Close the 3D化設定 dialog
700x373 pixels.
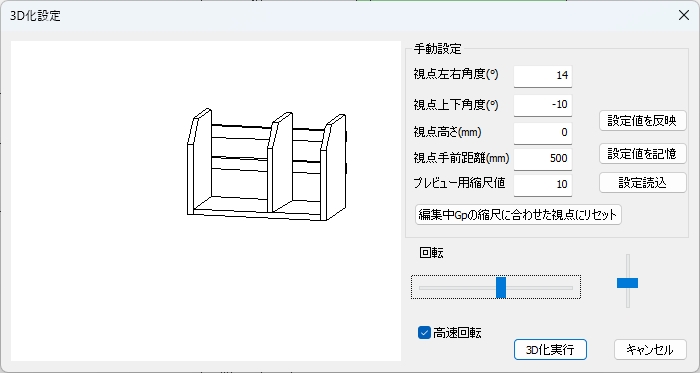(x=683, y=15)
